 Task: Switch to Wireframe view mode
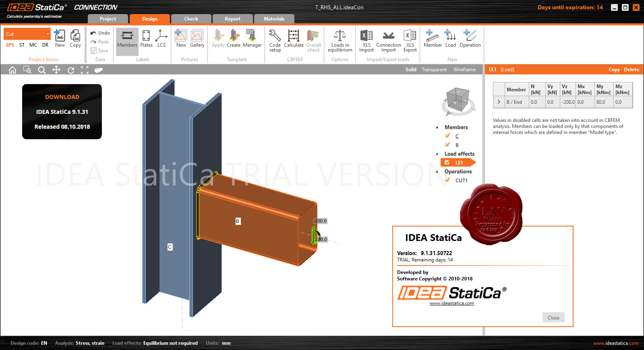tap(464, 70)
